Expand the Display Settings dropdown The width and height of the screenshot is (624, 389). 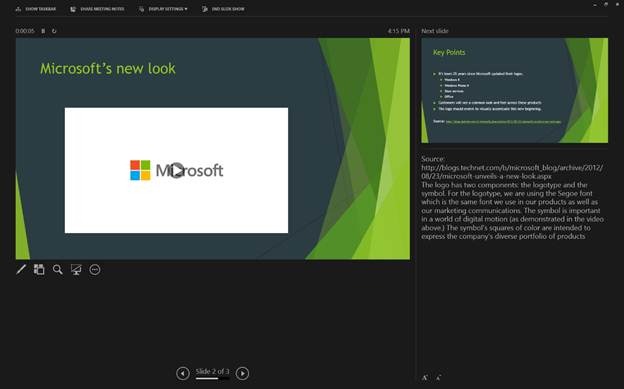[x=163, y=9]
